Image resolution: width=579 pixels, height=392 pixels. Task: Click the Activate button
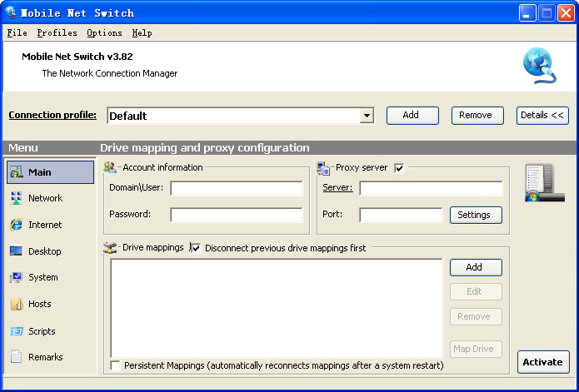click(x=543, y=362)
